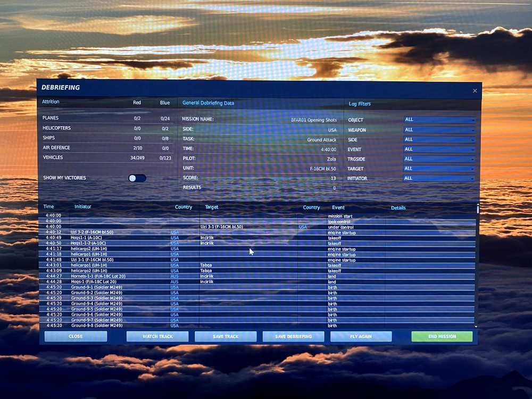Click the unit value 'F-16CM bl.50'
The image size is (532, 399).
pyautogui.click(x=323, y=169)
